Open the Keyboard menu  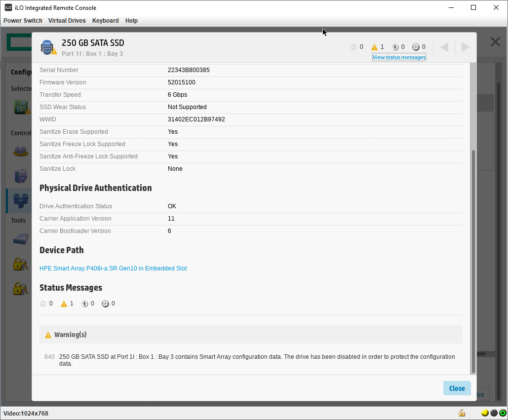pos(105,20)
